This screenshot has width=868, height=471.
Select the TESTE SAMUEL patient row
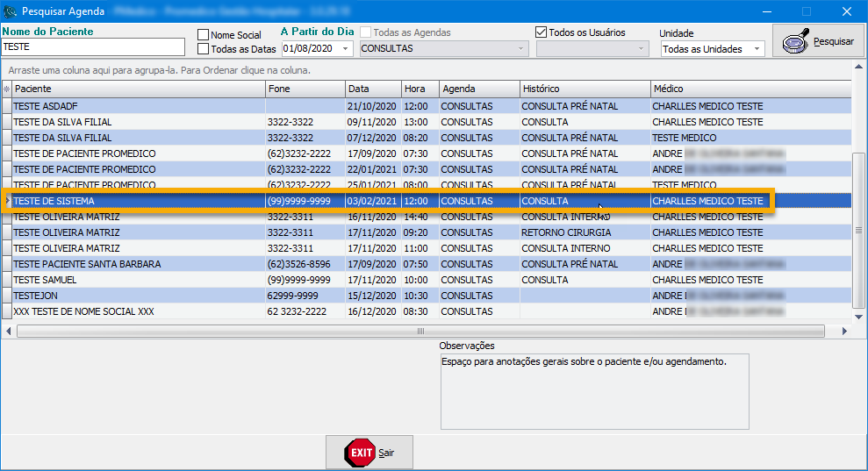coord(138,280)
